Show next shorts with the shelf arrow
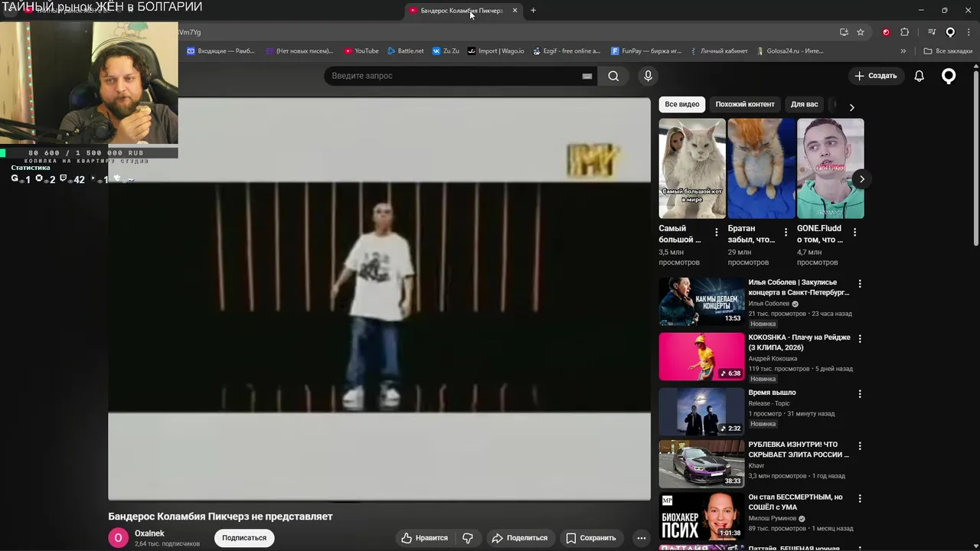This screenshot has height=551, width=980. coord(861,179)
